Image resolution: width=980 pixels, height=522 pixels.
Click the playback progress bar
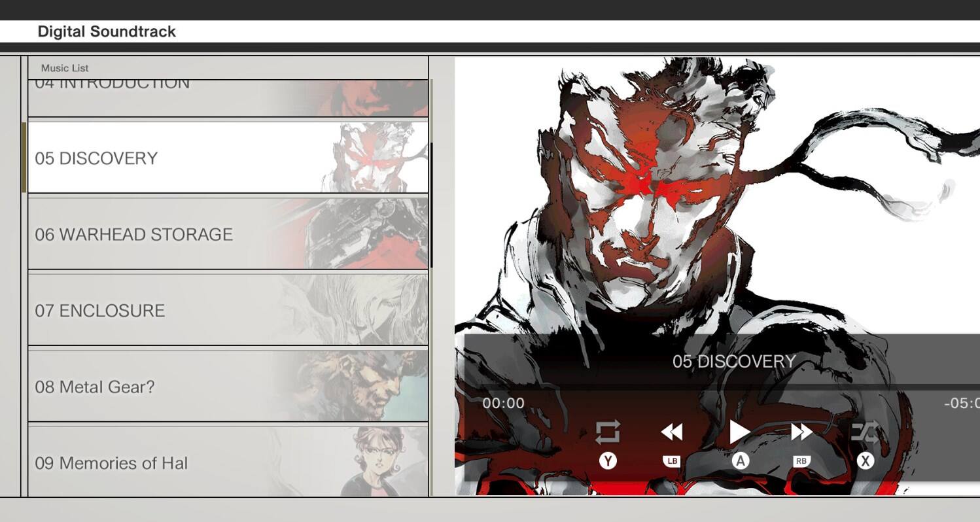(x=722, y=388)
